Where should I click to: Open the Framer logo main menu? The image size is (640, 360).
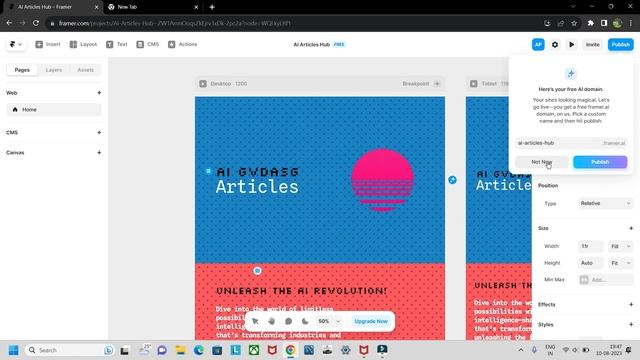(16, 44)
